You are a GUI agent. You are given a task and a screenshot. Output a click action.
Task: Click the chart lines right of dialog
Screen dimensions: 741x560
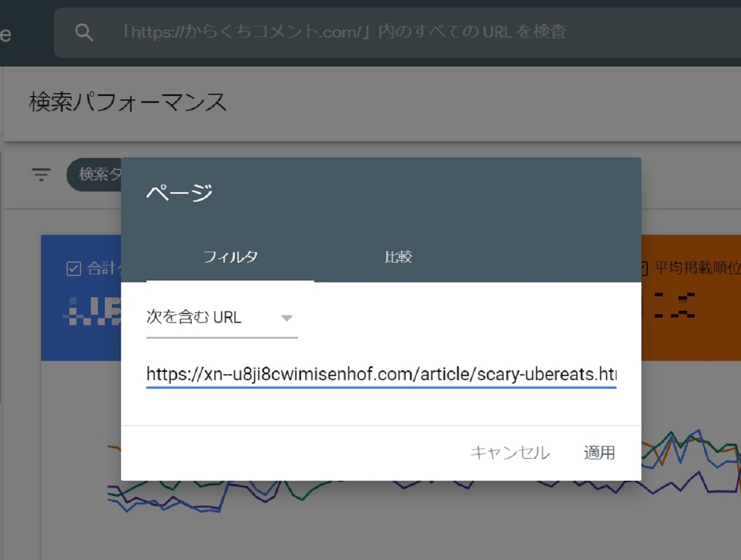(689, 457)
